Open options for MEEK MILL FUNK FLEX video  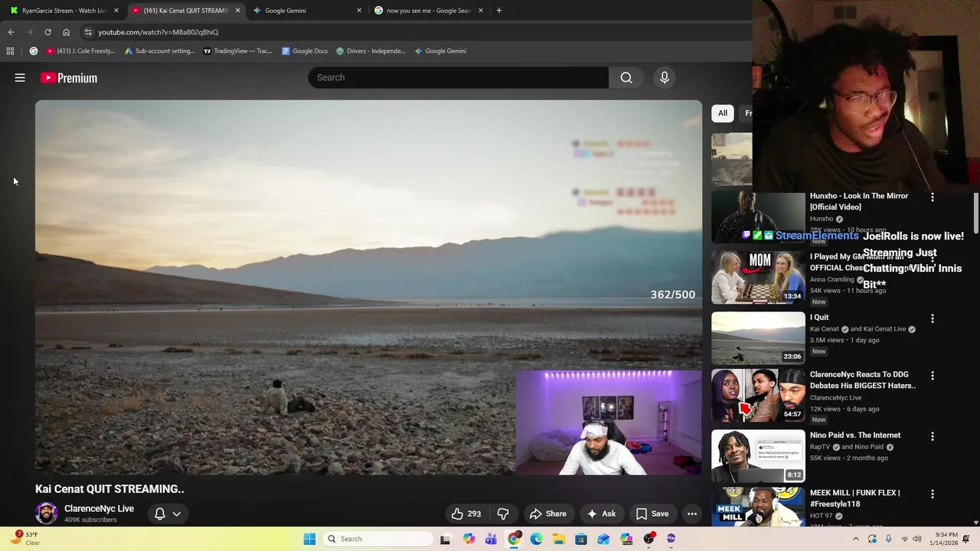click(x=933, y=494)
